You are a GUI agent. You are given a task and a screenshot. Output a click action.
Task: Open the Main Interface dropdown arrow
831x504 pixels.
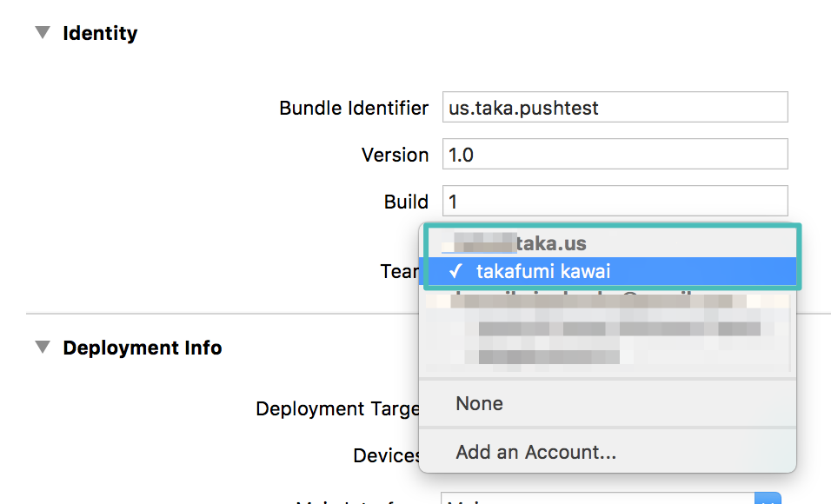(x=767, y=499)
